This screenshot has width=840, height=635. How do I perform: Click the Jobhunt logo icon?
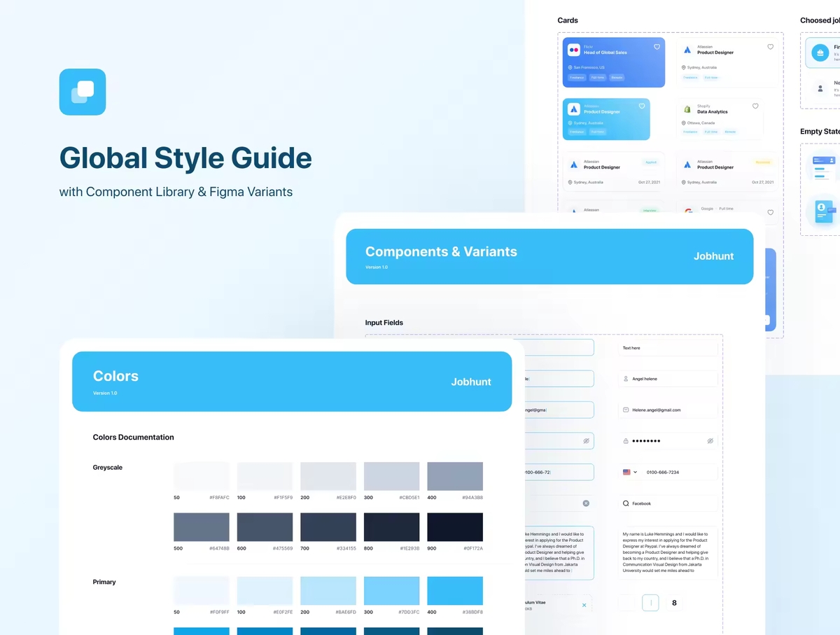tap(83, 92)
